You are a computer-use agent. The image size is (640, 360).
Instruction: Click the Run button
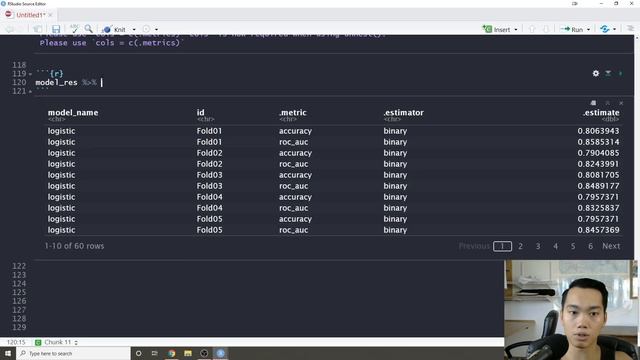[572, 29]
